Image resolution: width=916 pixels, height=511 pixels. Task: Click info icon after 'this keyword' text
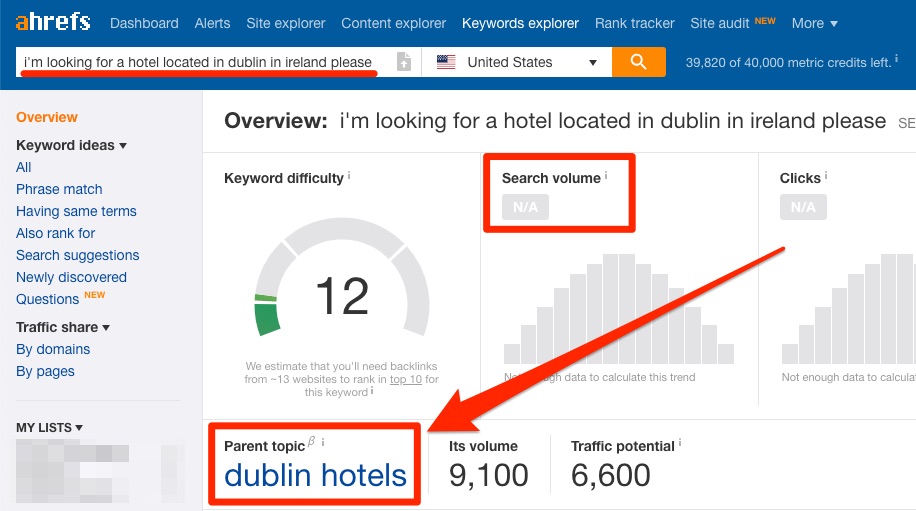(372, 391)
